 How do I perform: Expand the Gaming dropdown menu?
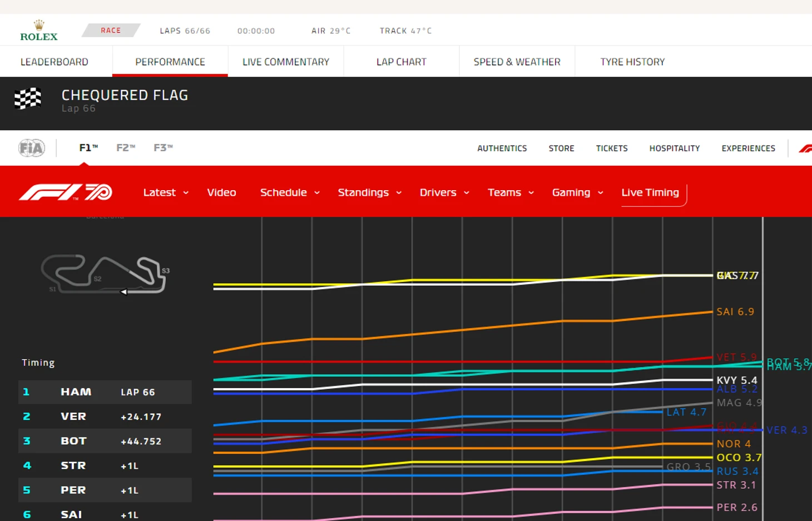[577, 192]
